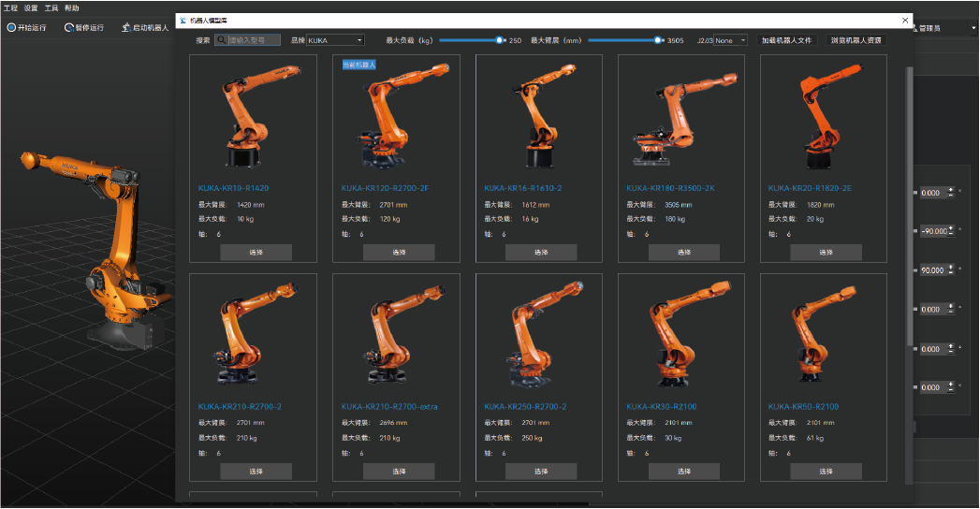The image size is (980, 509).
Task: Open the 工程 menu
Action: [10, 8]
